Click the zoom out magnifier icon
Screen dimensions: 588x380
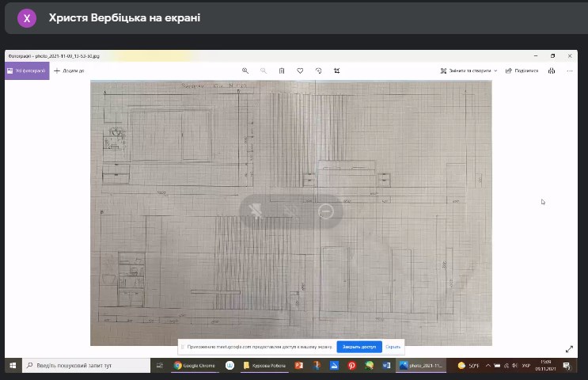click(264, 70)
